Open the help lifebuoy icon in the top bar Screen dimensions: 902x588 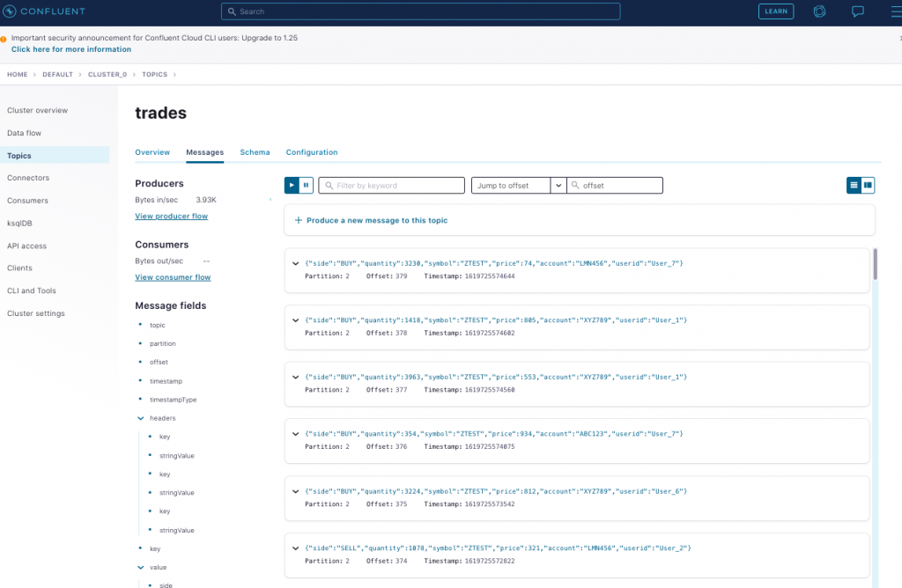point(819,11)
